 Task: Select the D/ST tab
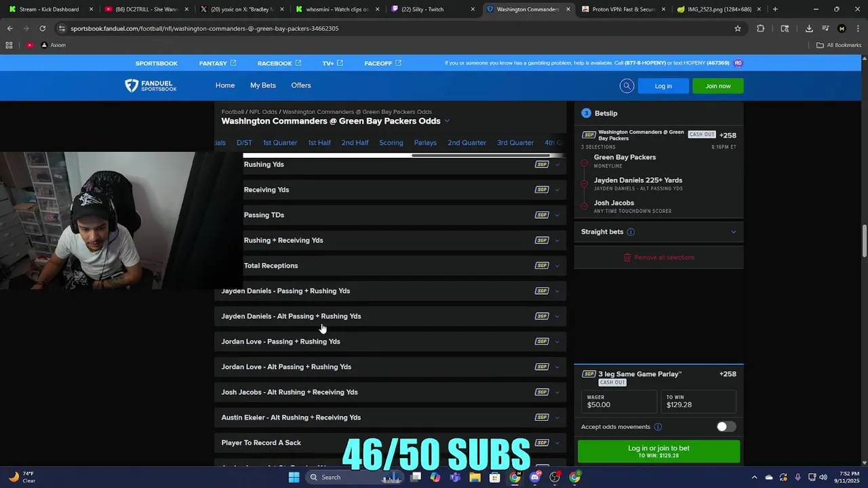coord(244,143)
